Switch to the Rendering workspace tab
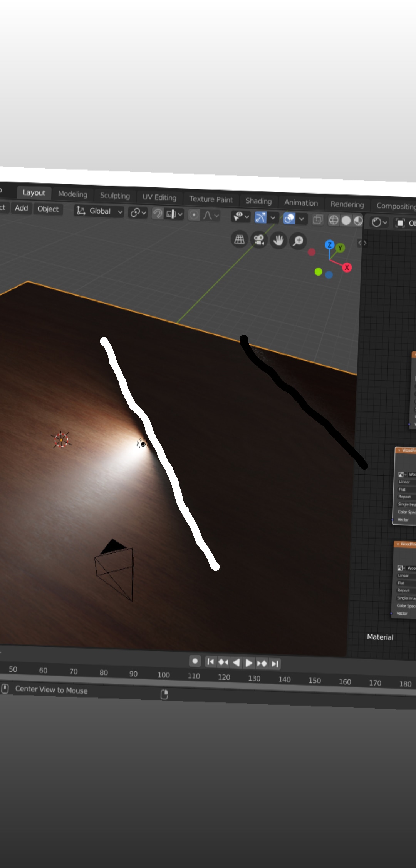Screen dimensions: 416x868 (347, 204)
